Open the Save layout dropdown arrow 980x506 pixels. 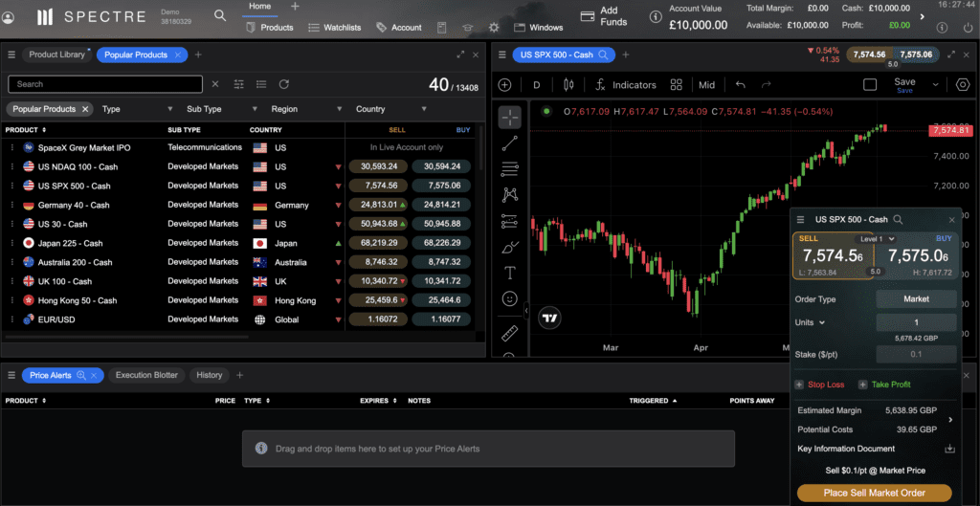click(936, 85)
